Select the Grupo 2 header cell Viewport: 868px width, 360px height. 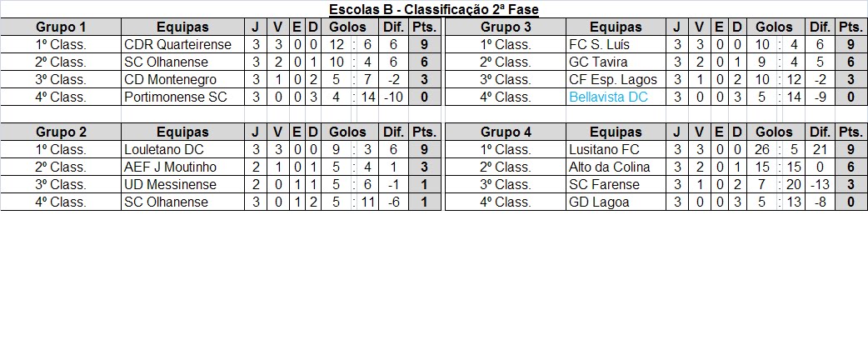[61, 132]
